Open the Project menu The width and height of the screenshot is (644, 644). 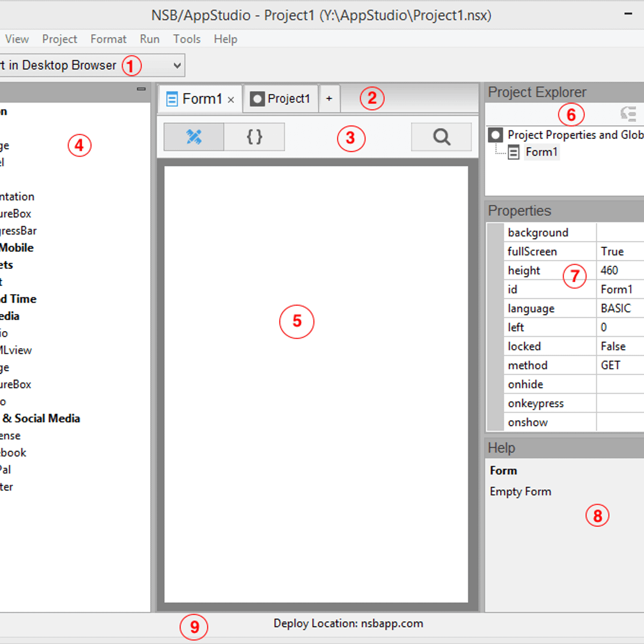pos(59,39)
